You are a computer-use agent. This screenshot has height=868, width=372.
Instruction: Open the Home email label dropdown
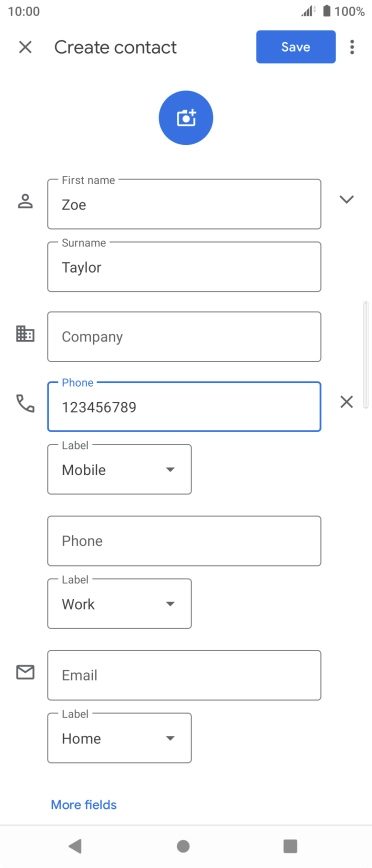tap(120, 738)
